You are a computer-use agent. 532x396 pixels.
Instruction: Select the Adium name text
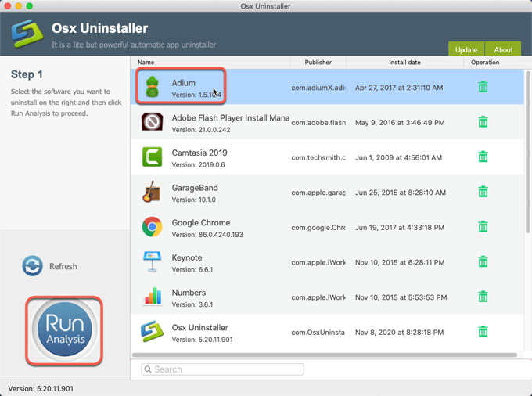point(184,83)
